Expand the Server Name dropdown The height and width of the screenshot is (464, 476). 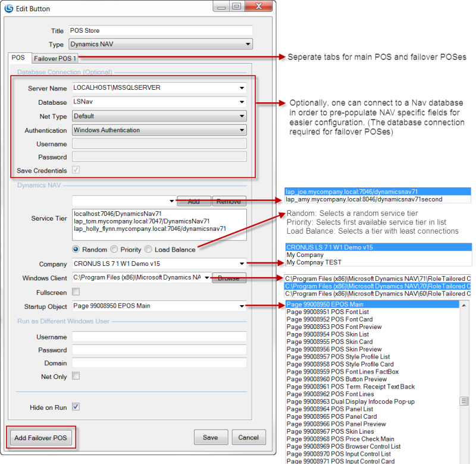(242, 87)
